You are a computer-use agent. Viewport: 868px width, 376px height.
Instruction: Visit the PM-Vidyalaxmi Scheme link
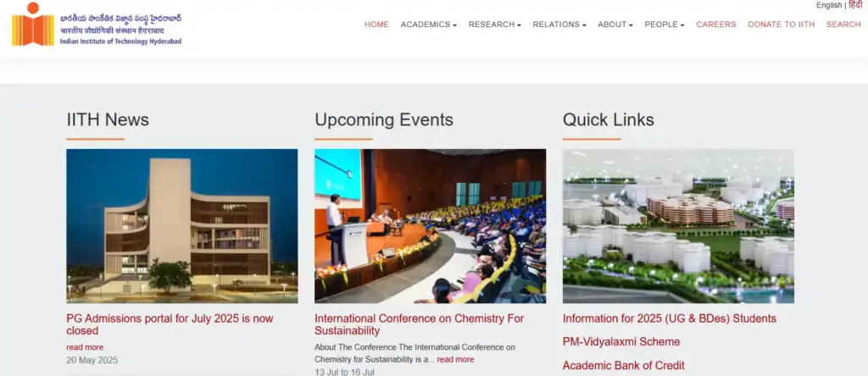pos(620,342)
